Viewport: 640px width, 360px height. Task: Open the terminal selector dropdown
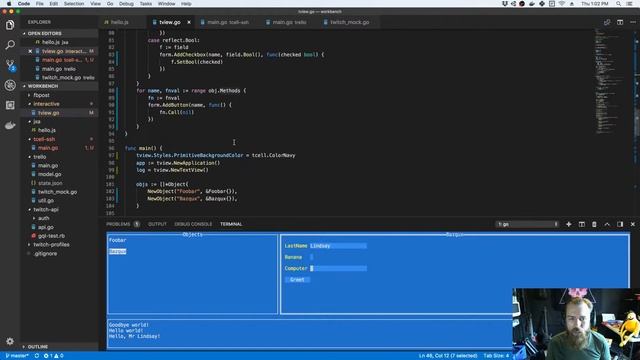point(527,224)
